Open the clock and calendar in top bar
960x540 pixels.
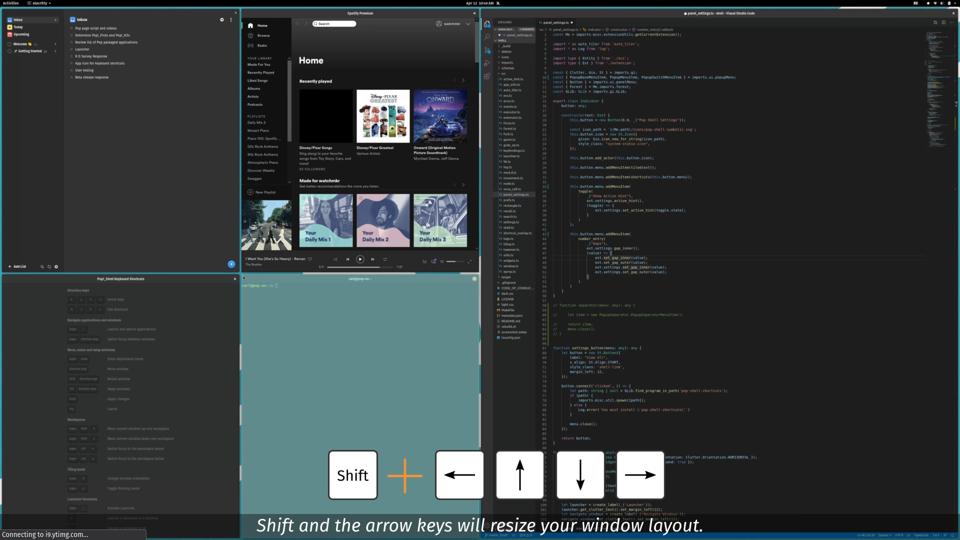[x=480, y=3]
